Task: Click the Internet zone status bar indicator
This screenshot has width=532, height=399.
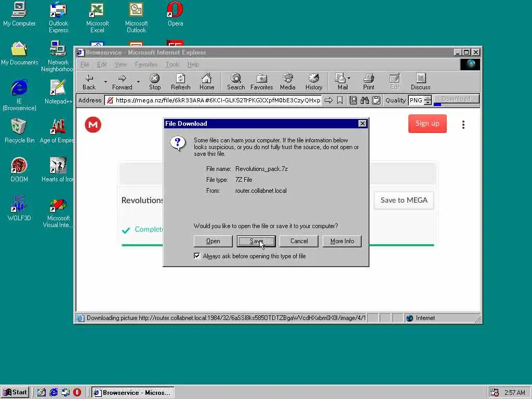Action: (421, 318)
